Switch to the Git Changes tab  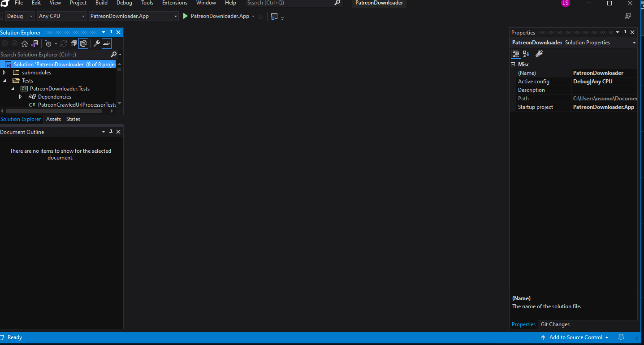click(x=555, y=324)
